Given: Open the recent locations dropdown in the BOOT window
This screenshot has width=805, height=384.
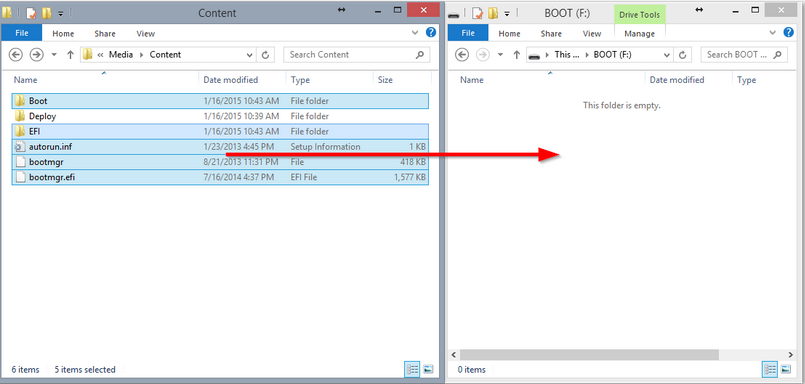Looking at the screenshot, I should click(x=500, y=54).
